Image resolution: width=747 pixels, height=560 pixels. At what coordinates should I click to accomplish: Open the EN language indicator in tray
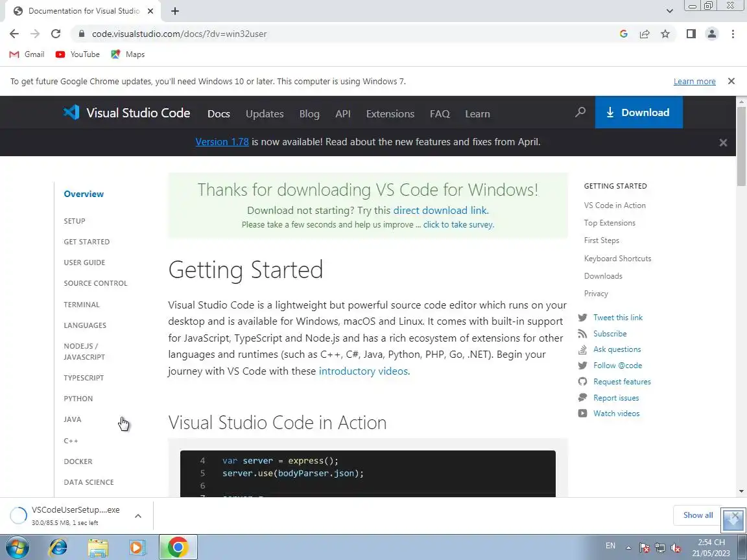(610, 546)
